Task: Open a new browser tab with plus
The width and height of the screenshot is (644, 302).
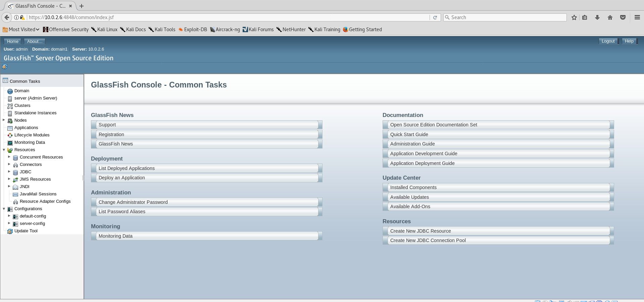Action: point(82,6)
